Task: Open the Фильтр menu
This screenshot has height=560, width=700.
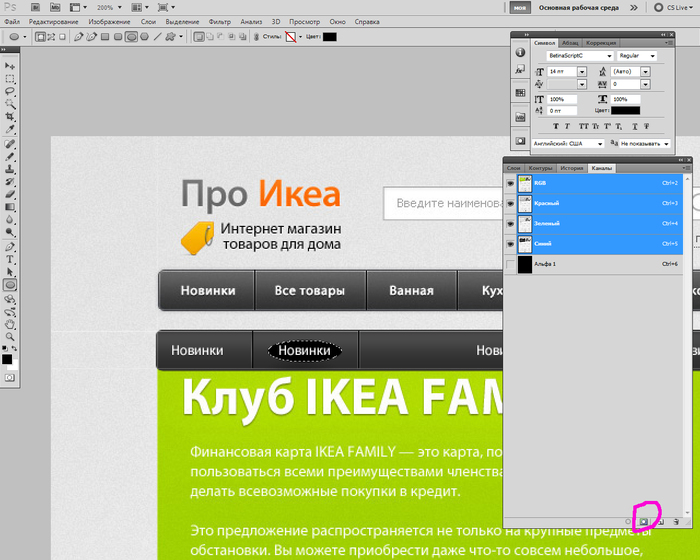Action: (x=220, y=22)
